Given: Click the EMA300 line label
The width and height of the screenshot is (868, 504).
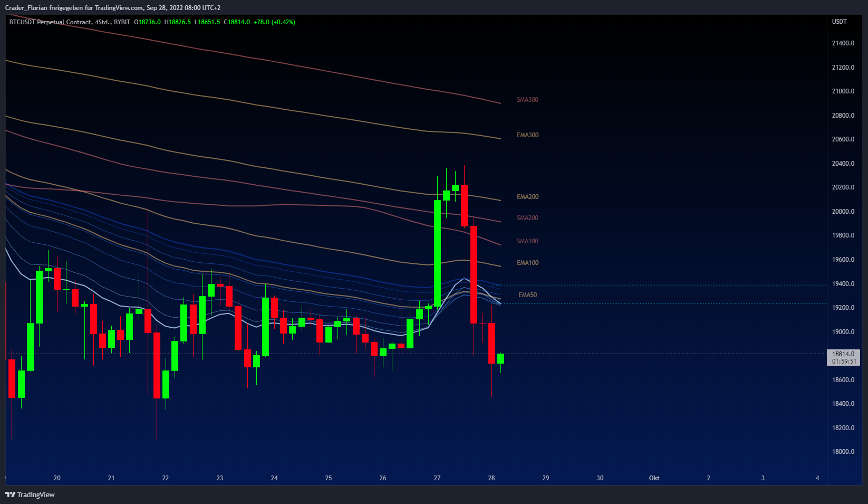Looking at the screenshot, I should [x=527, y=135].
